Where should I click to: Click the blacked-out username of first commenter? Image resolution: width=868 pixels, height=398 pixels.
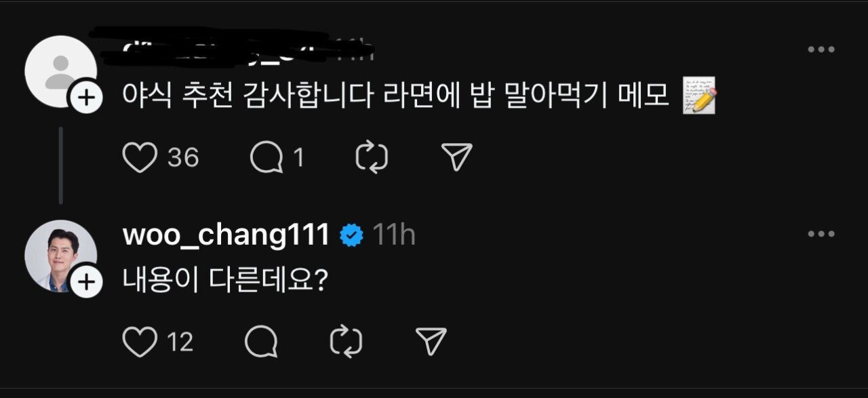pyautogui.click(x=224, y=47)
